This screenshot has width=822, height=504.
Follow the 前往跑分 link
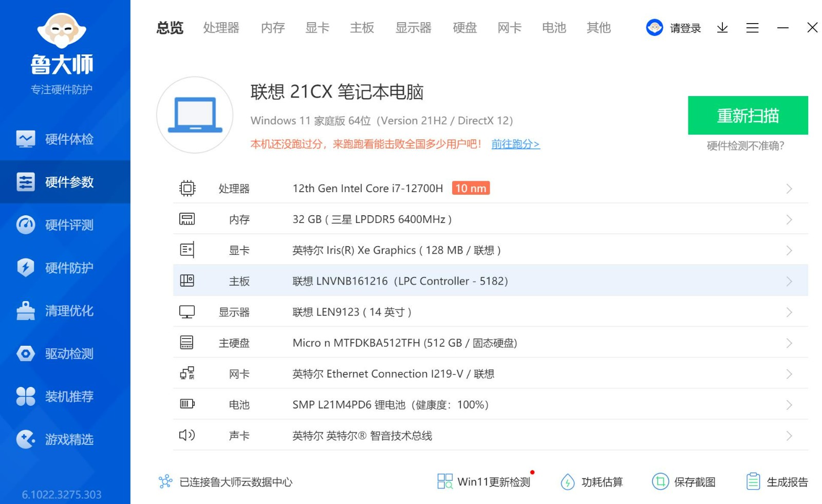pyautogui.click(x=515, y=144)
